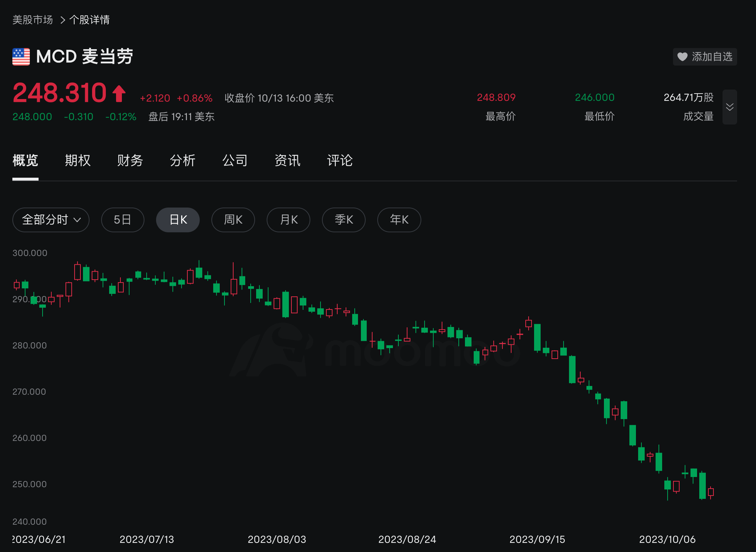Select the 5日 chart period
The height and width of the screenshot is (552, 756).
click(122, 220)
